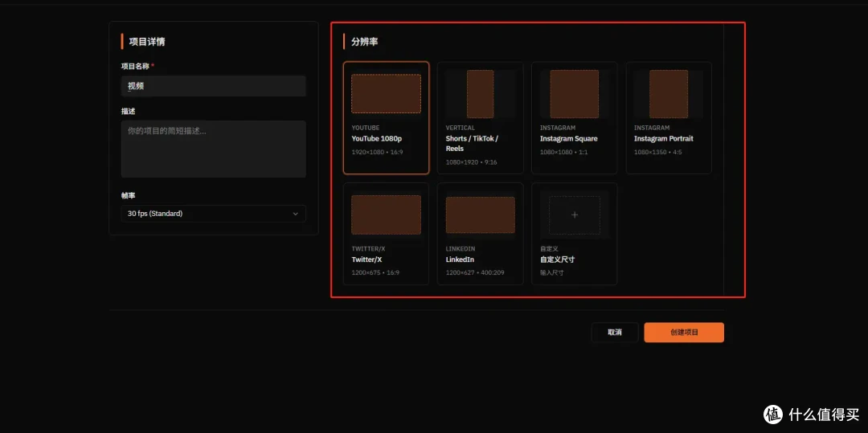Click the plus icon in the custom size card

click(x=575, y=214)
